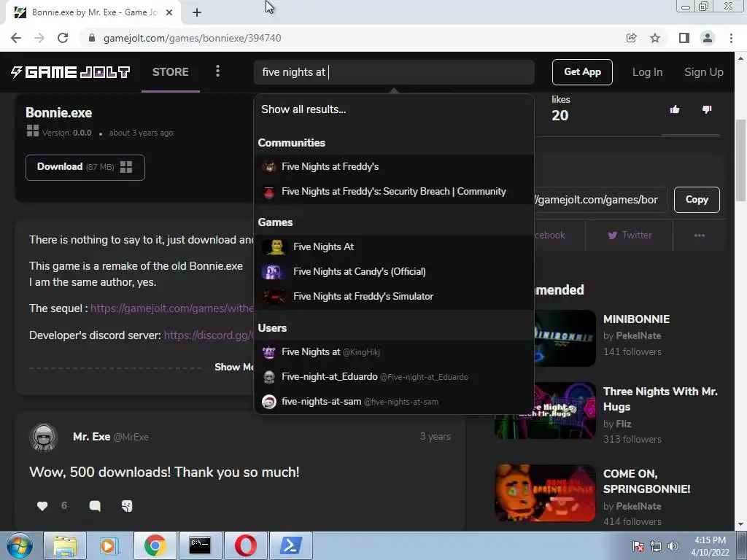Image resolution: width=747 pixels, height=560 pixels.
Task: Click Security Breach community avatar icon
Action: [x=269, y=192]
